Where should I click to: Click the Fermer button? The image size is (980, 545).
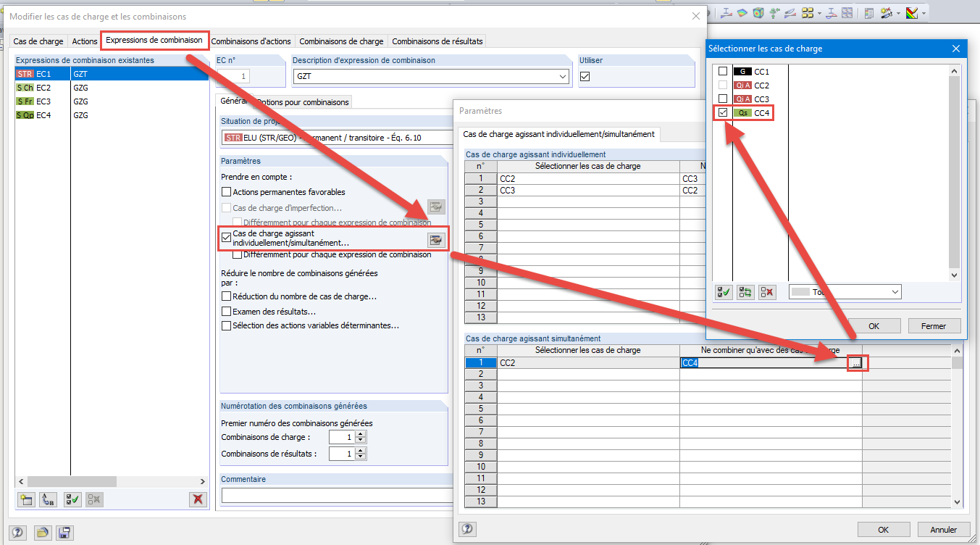[934, 326]
